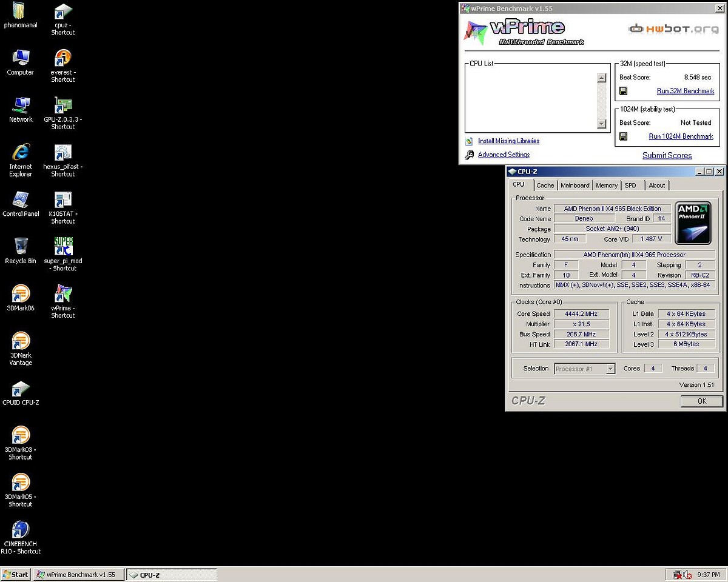The width and height of the screenshot is (728, 582).
Task: Click the Run 32M Benchmark link
Action: coord(686,91)
